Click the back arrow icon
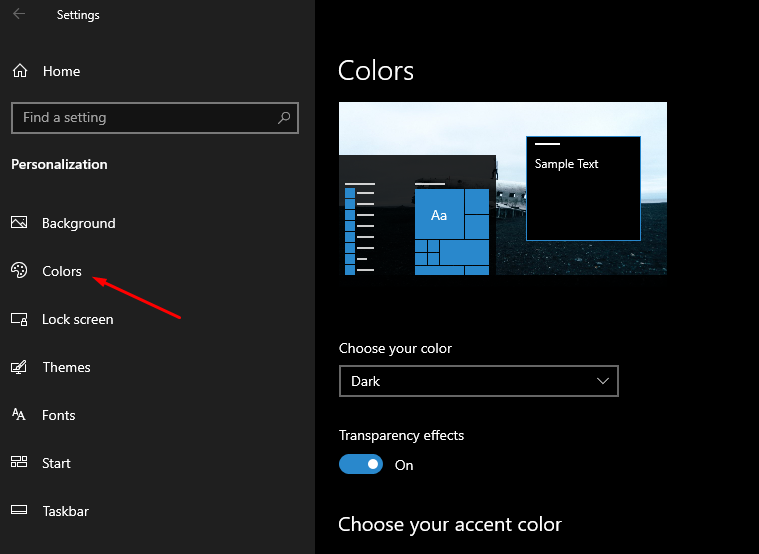759x554 pixels. click(x=19, y=14)
